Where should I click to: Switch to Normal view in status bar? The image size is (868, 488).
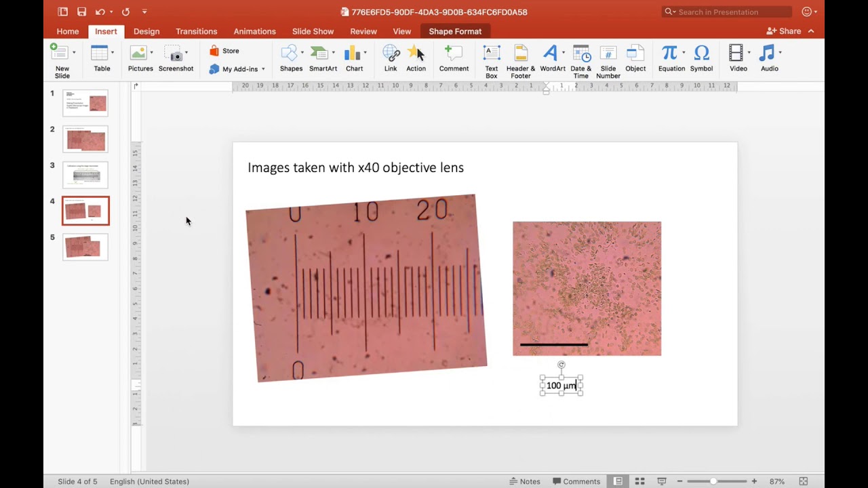[x=618, y=481]
